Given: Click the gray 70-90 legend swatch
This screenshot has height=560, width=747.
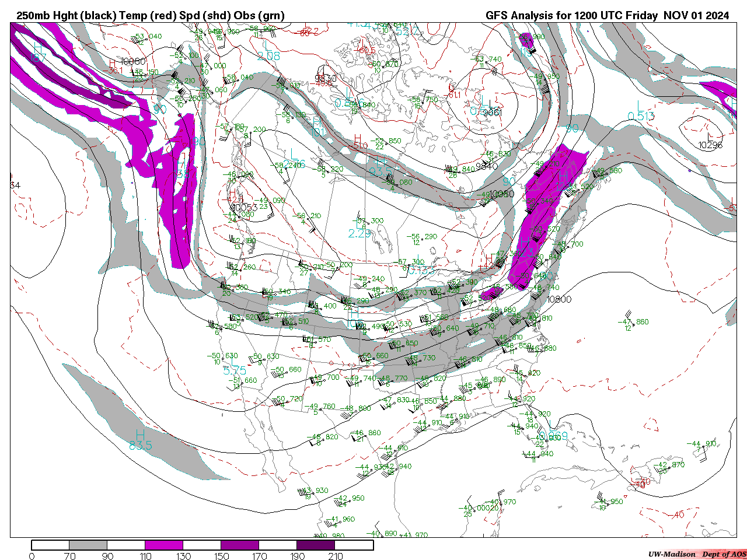Looking at the screenshot, I should [89, 545].
